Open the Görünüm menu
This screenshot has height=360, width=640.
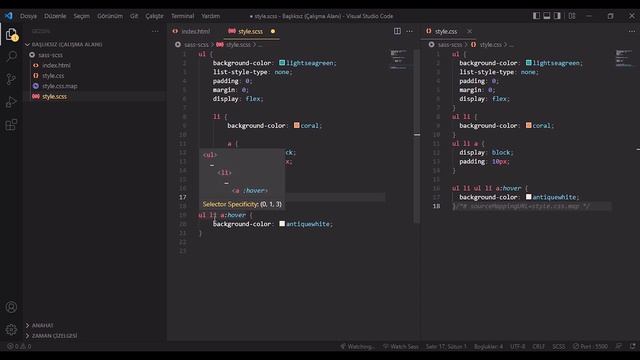pos(110,16)
